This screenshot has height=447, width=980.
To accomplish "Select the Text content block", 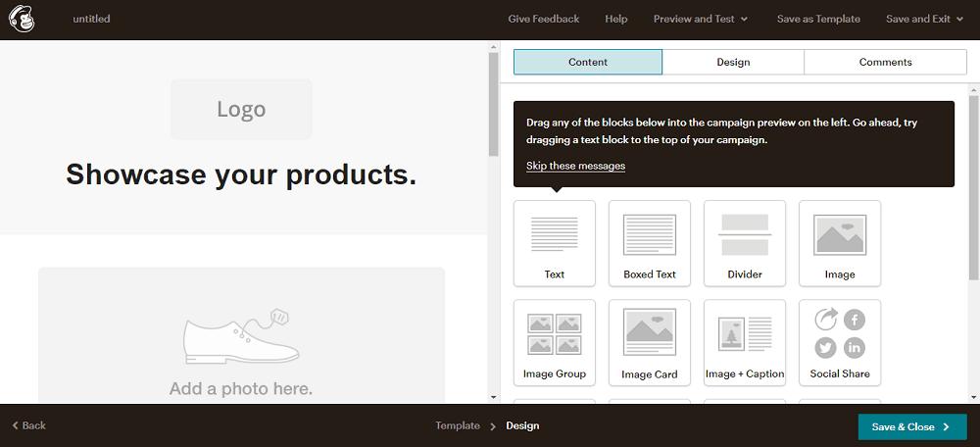I will (555, 243).
